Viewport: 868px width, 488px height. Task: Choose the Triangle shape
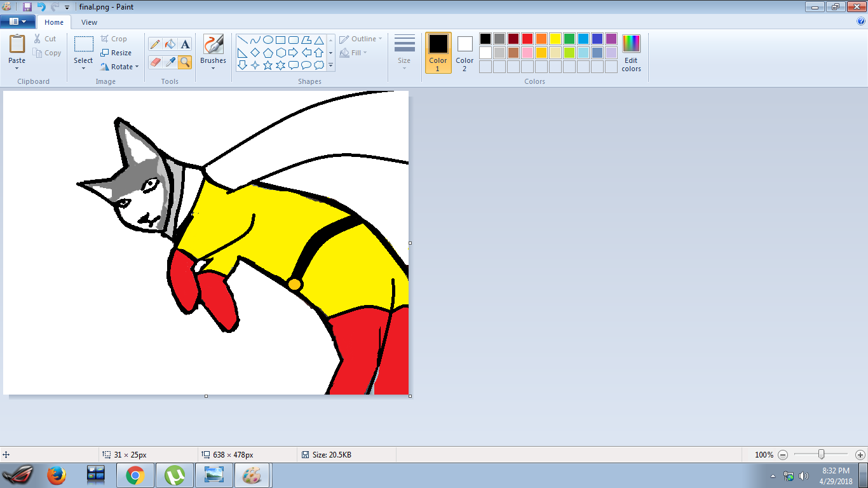[319, 39]
